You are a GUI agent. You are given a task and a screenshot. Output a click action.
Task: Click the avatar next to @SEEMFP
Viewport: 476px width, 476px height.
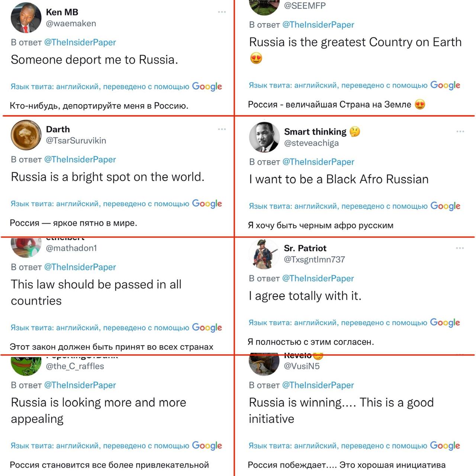click(x=264, y=7)
